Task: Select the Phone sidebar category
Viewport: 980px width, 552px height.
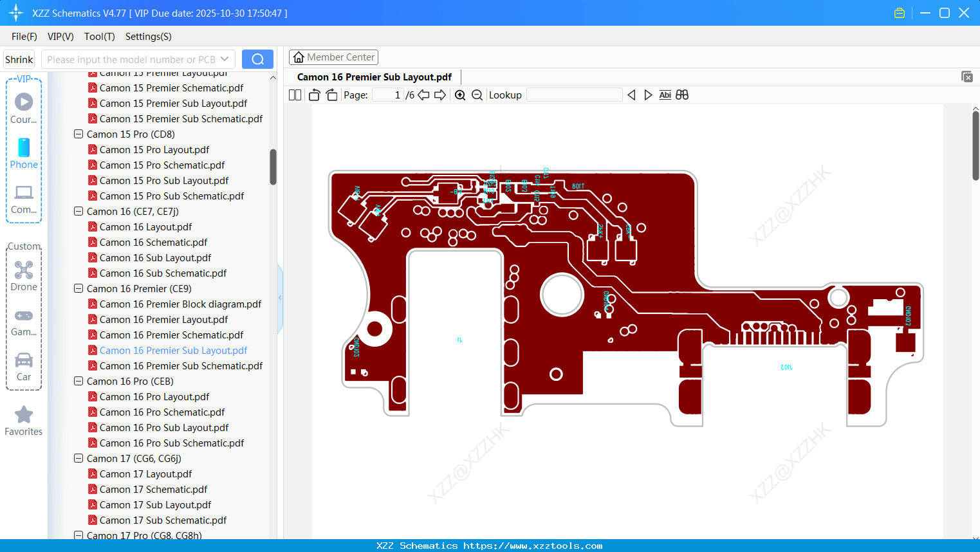Action: click(x=24, y=153)
